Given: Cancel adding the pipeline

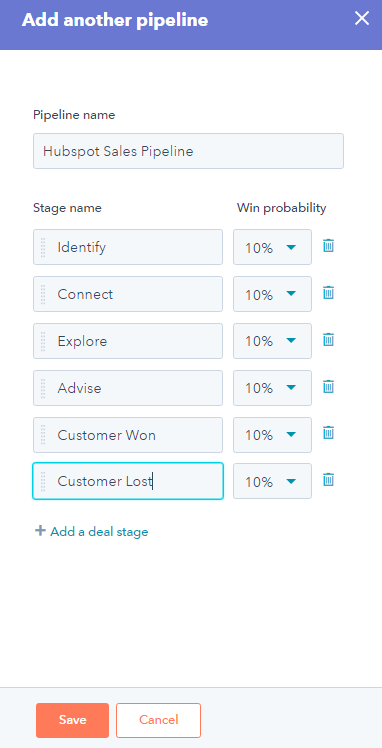Looking at the screenshot, I should (158, 720).
